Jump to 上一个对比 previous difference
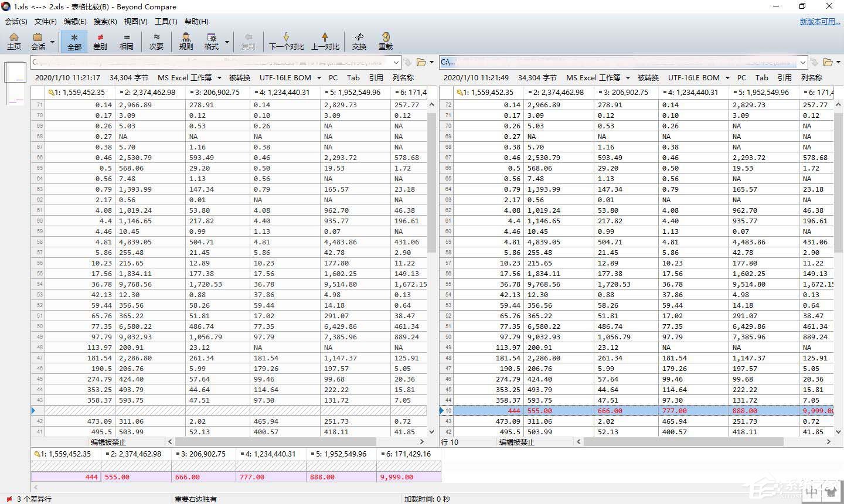 [326, 41]
